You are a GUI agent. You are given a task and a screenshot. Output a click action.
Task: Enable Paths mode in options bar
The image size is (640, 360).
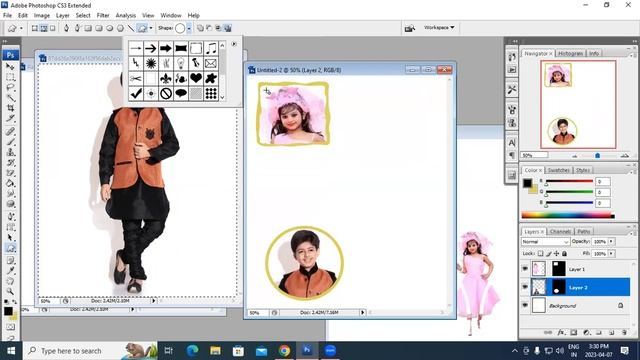point(44,28)
